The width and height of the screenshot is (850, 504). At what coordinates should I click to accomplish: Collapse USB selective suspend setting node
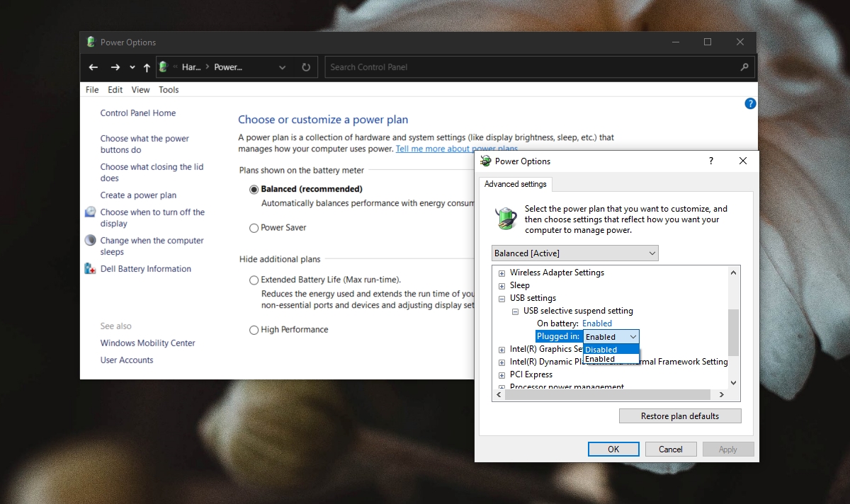(515, 311)
